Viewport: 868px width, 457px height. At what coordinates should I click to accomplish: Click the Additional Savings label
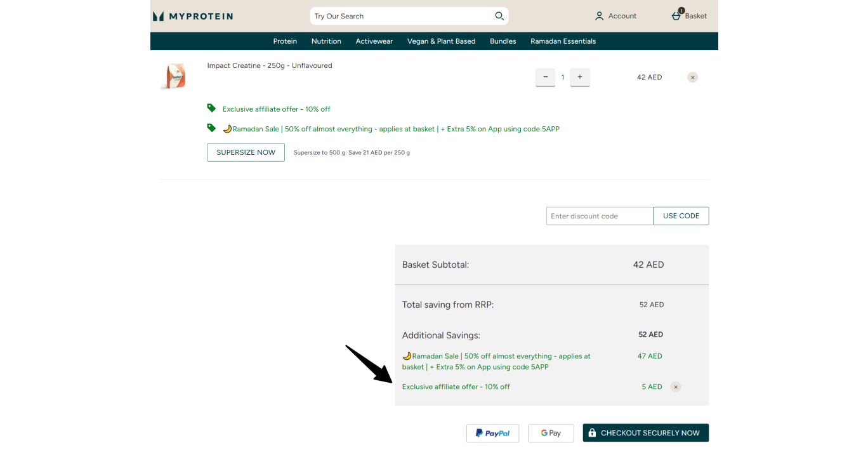pos(441,335)
